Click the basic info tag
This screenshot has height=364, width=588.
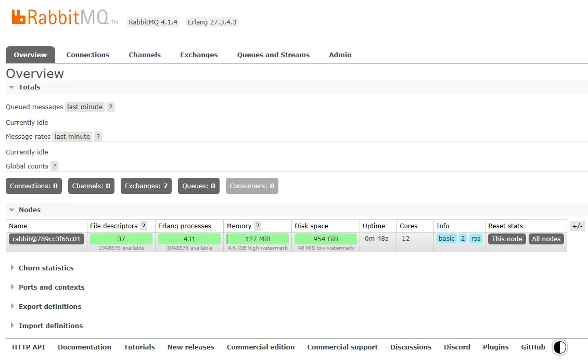[446, 238]
